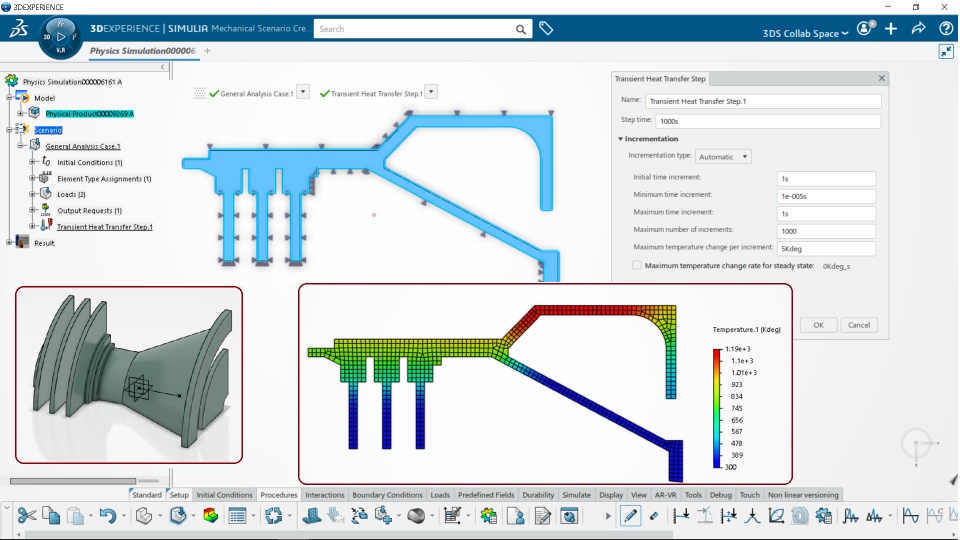Click the Undo arrow icon
Screen dimensions: 960x540
[x=108, y=516]
